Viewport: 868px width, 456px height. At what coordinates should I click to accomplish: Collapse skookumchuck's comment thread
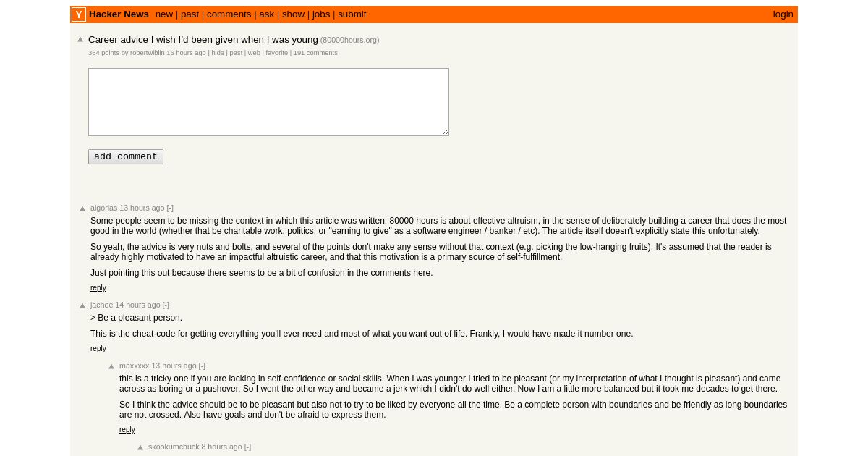point(247,447)
